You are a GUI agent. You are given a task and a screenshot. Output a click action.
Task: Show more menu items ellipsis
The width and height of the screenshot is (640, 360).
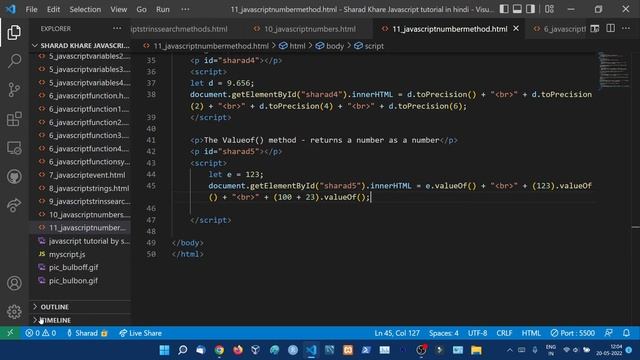point(185,9)
